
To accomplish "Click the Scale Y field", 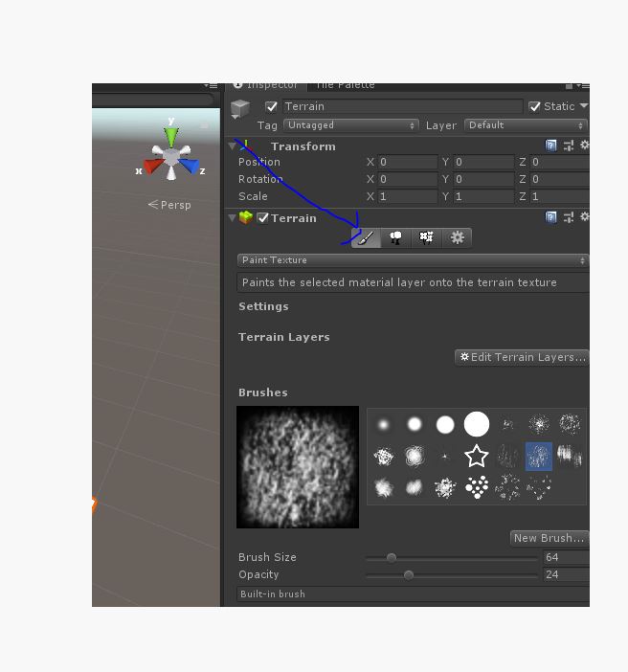I will (483, 196).
